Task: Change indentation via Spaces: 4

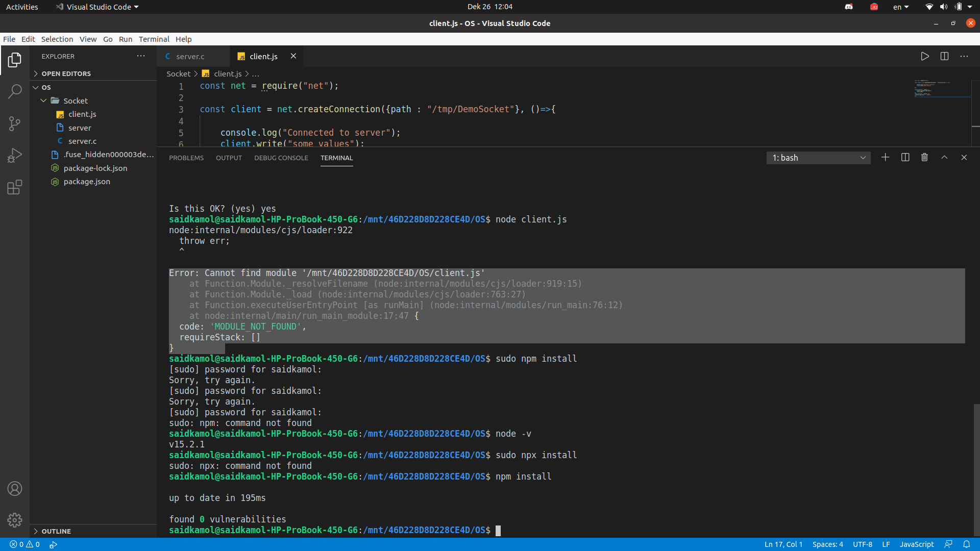Action: click(828, 544)
